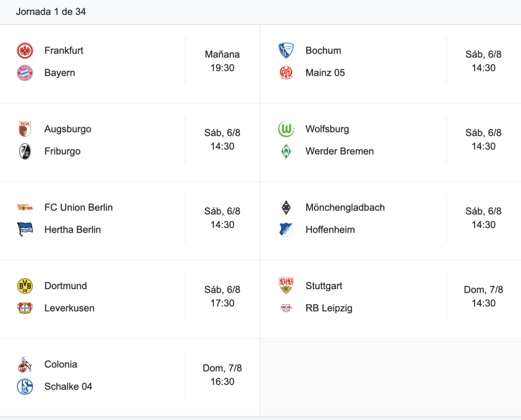This screenshot has height=420, width=521.
Task: Click the Union Berlin crest icon
Action: coord(25,208)
